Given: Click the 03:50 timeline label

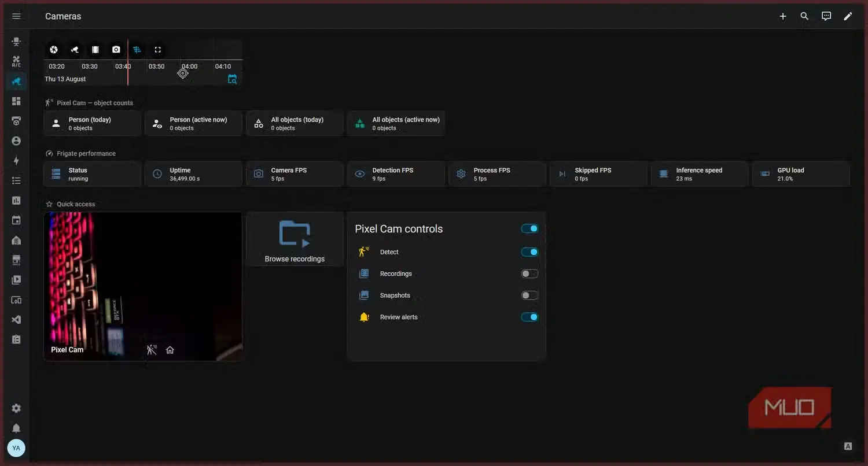Looking at the screenshot, I should [x=156, y=66].
